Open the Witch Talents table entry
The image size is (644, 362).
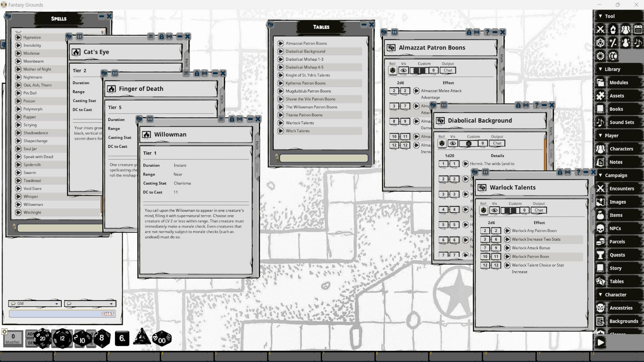coord(298,131)
